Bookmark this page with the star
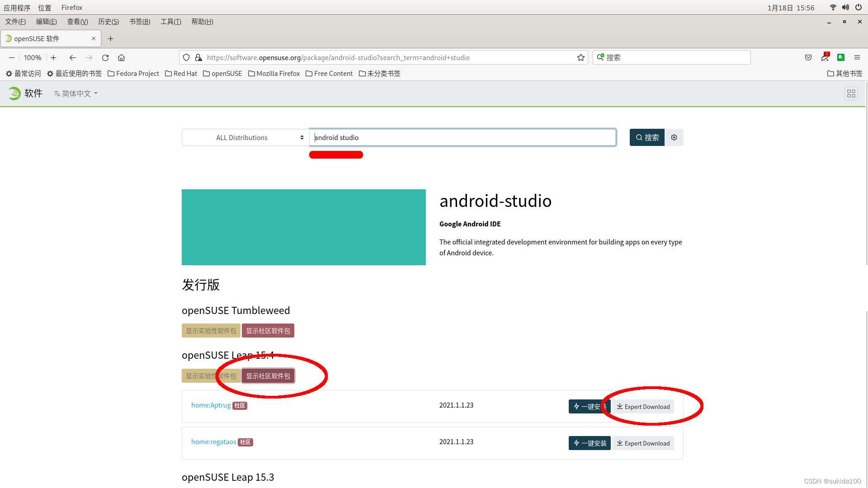868x488 pixels. coord(581,57)
